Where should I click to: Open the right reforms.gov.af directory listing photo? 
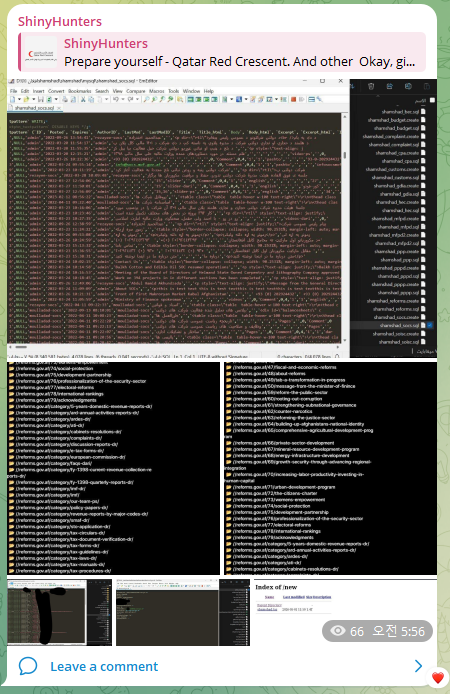(x=330, y=469)
